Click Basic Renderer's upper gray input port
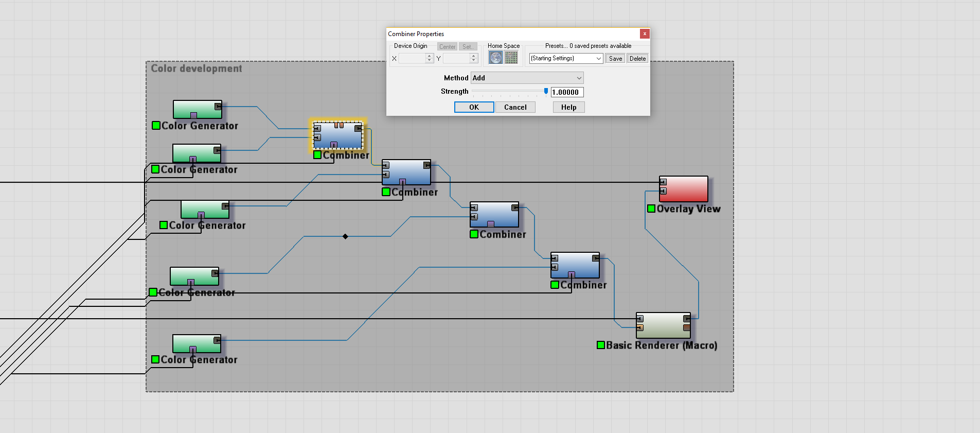 [640, 319]
